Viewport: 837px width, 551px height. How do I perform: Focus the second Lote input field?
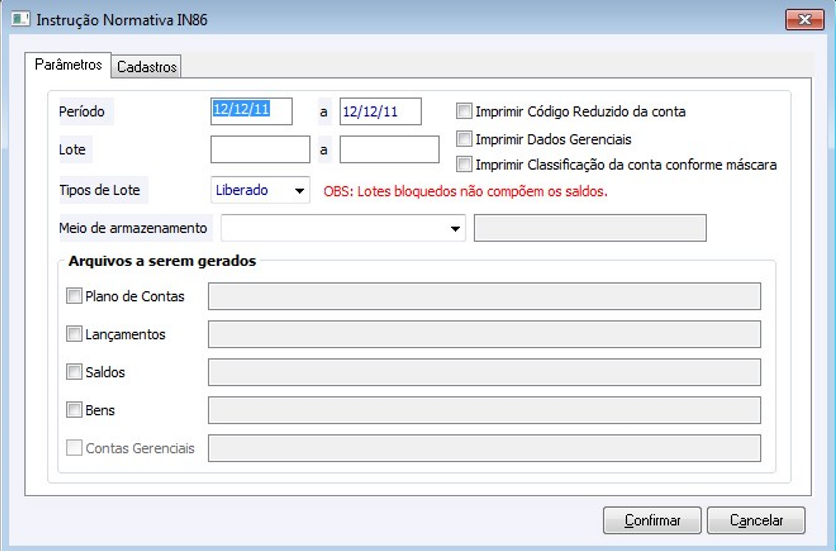pyautogui.click(x=389, y=149)
